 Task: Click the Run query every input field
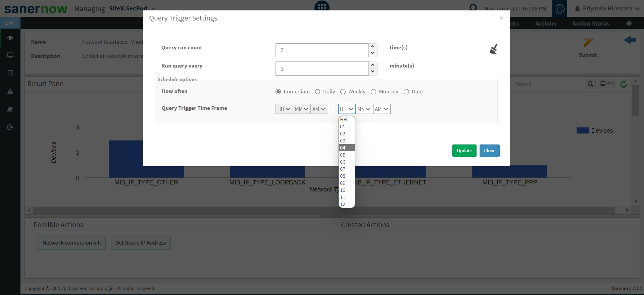click(x=322, y=69)
